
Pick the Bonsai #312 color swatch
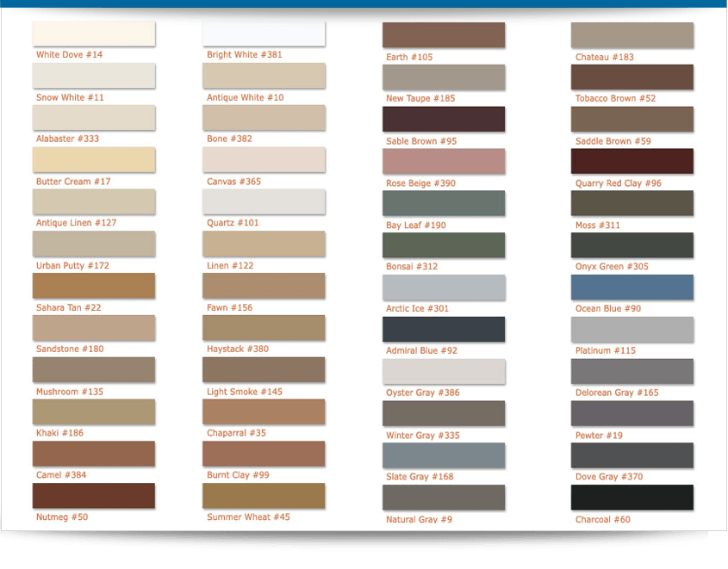point(444,244)
